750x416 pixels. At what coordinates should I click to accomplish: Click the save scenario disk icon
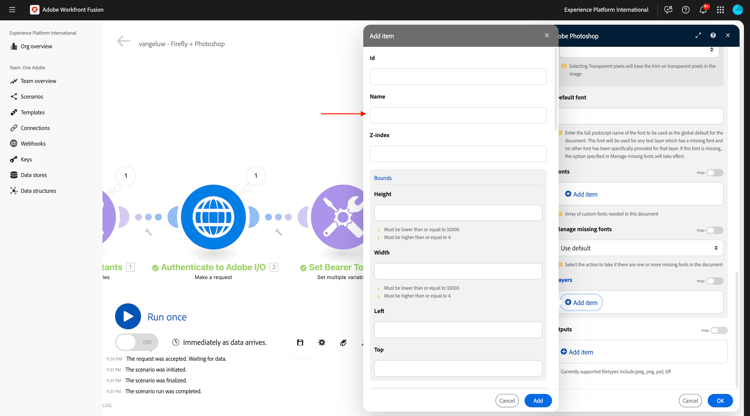tap(300, 342)
